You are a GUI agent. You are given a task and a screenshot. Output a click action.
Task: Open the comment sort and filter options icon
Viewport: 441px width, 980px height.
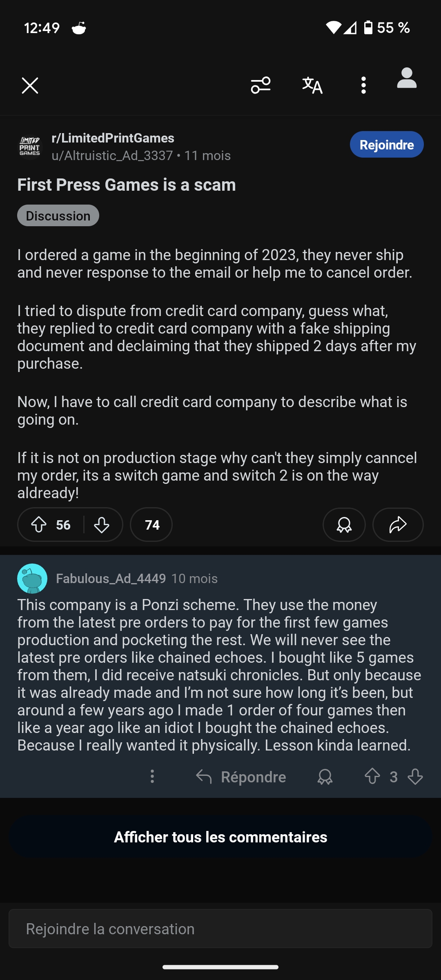261,85
